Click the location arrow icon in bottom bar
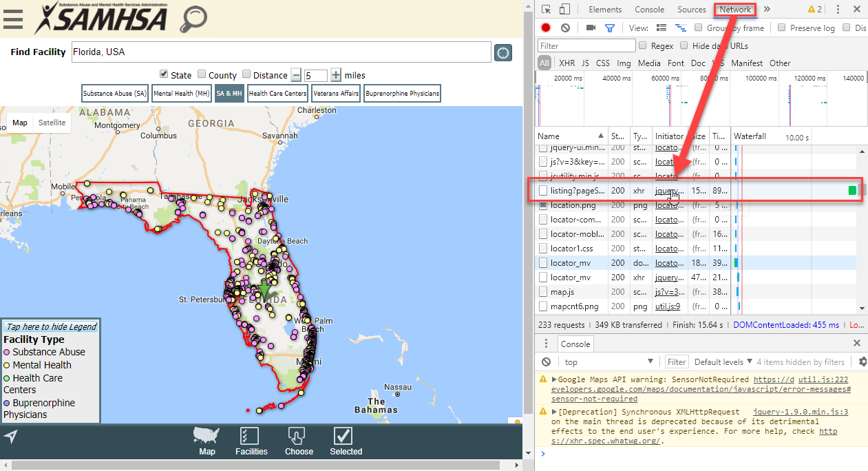Image resolution: width=868 pixels, height=471 pixels. [10, 437]
